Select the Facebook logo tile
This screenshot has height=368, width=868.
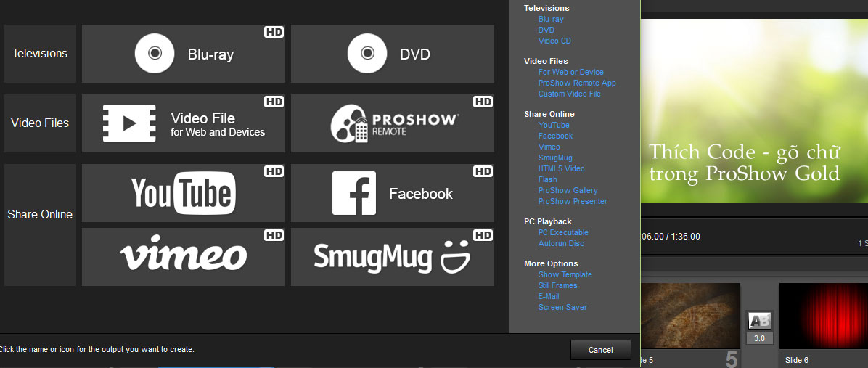(x=393, y=193)
